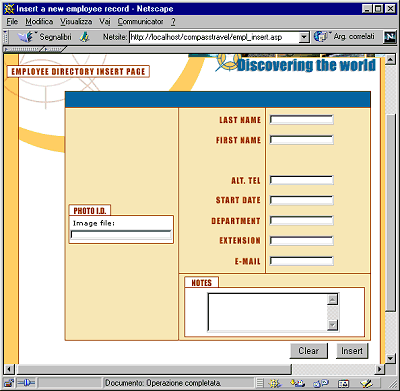Collapse the second toolbar grip tab
The image size is (400, 391).
53,49
